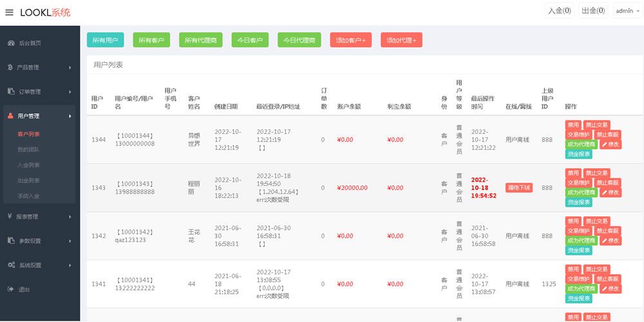Click the document icon for 订单管理
The image size is (644, 322).
point(11,91)
